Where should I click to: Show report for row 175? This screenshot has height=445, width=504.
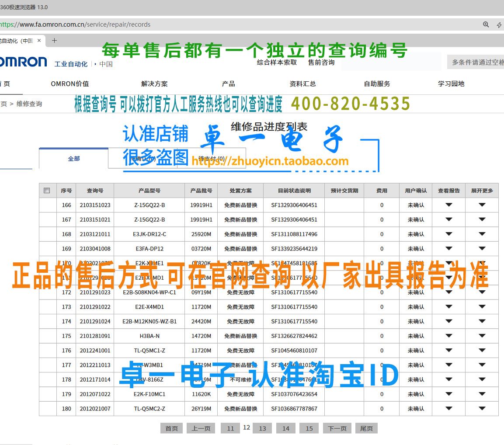[x=449, y=336]
